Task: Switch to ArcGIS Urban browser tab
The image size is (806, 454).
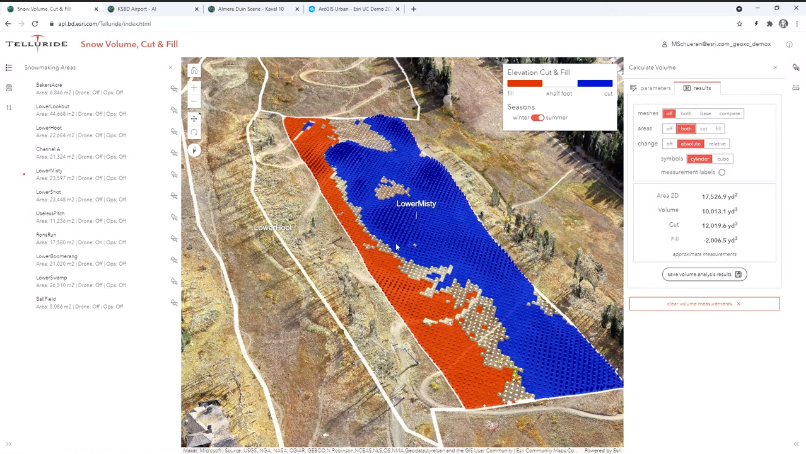Action: 354,9
